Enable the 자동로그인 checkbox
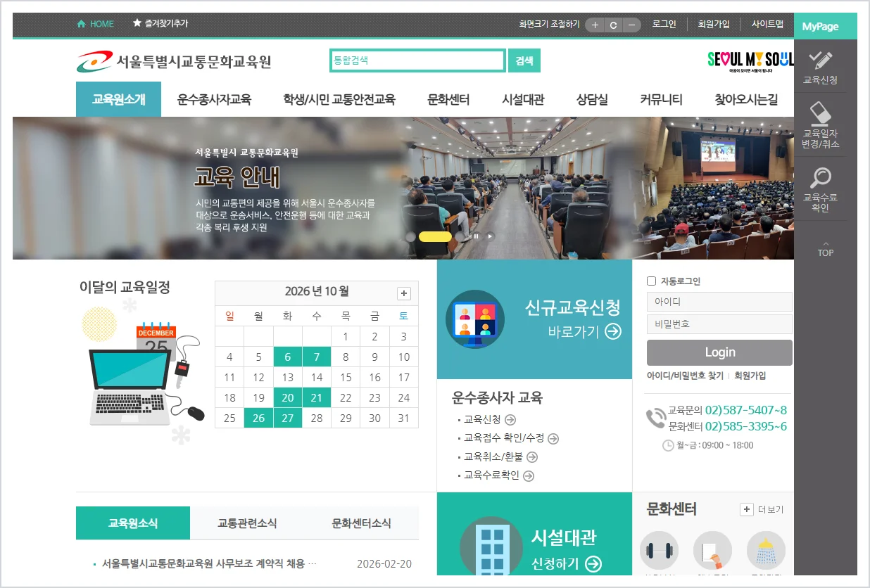This screenshot has height=588, width=870. (x=651, y=281)
